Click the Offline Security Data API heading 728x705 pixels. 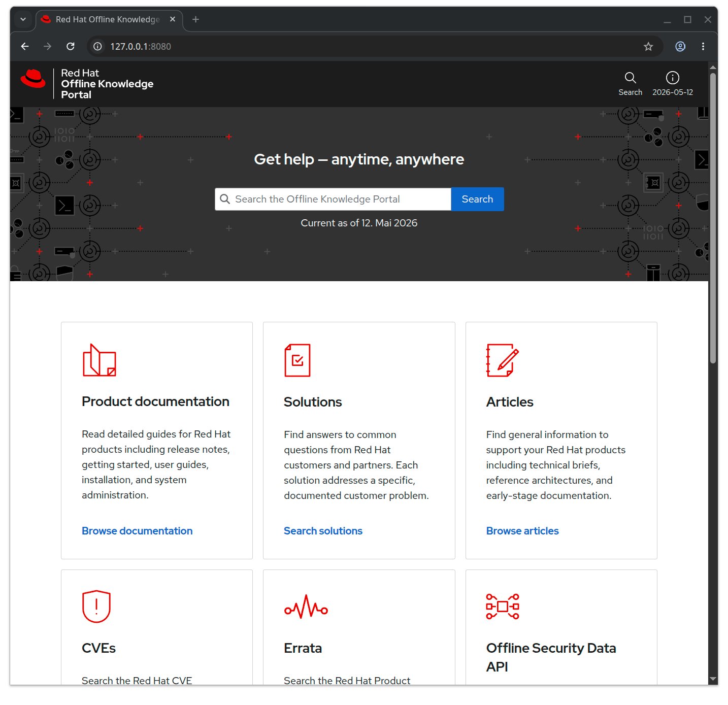551,657
